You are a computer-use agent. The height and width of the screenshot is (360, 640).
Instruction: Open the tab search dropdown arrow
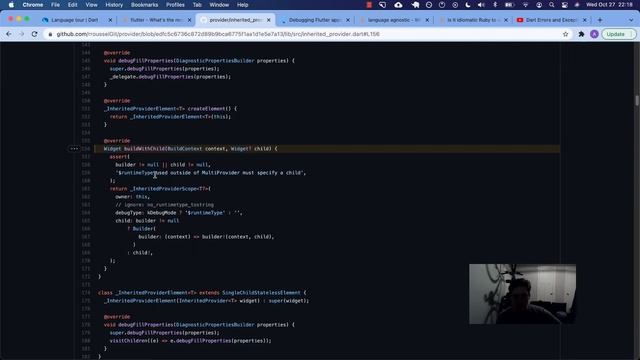tap(631, 20)
